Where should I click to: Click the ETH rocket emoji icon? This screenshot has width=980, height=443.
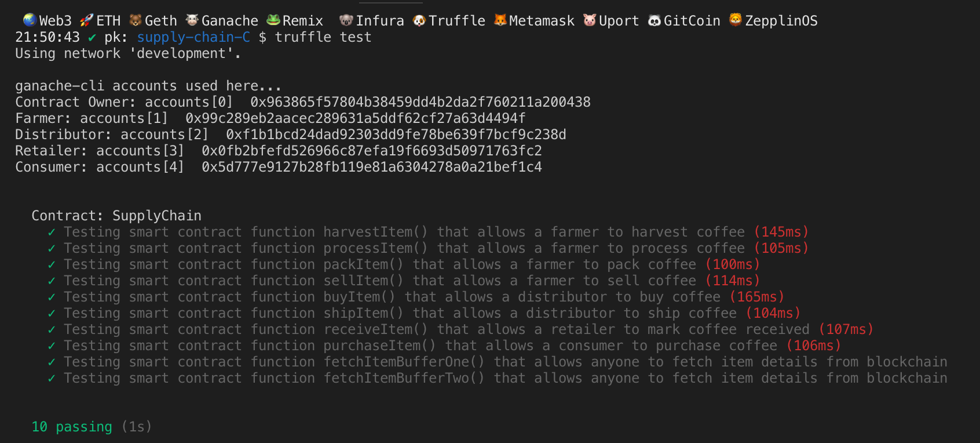(x=86, y=20)
